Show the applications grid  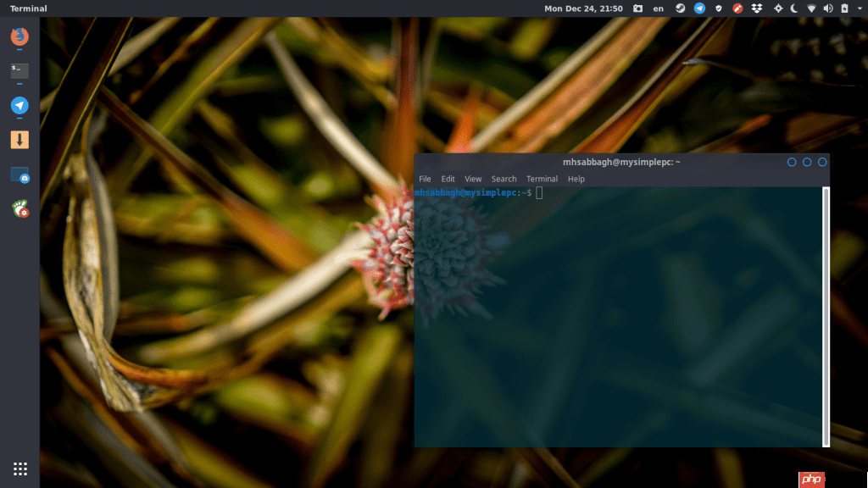20,469
